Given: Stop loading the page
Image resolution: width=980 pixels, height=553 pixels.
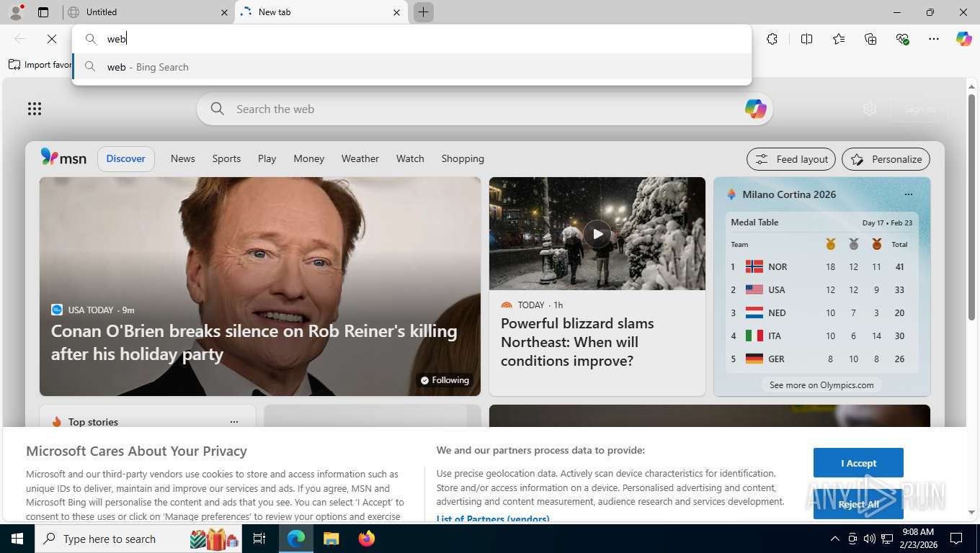Looking at the screenshot, I should pyautogui.click(x=51, y=39).
